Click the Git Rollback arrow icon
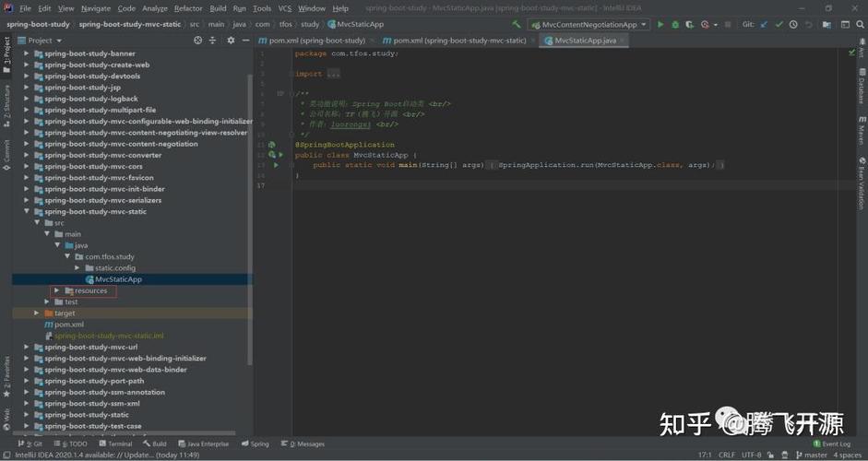868x461 pixels. tap(809, 24)
